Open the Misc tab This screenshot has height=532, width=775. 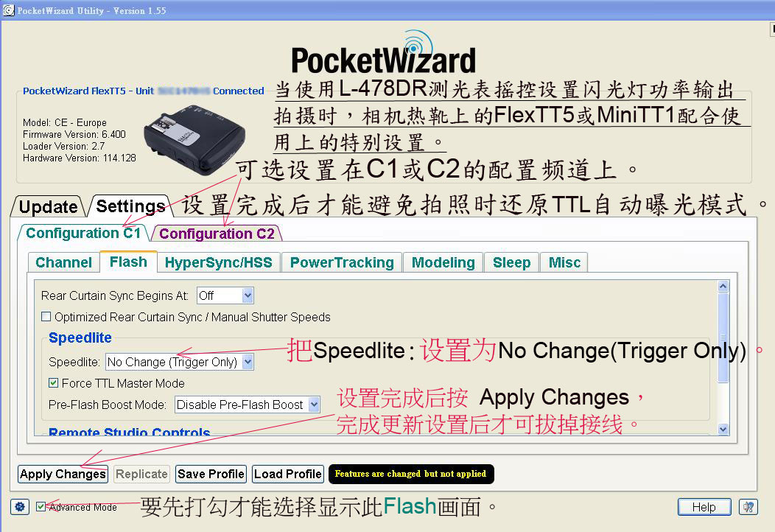(564, 262)
